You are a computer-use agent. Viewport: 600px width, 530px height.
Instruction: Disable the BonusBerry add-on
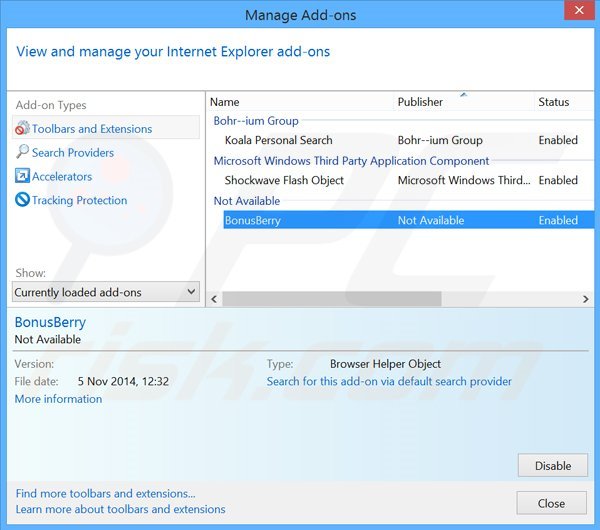point(553,465)
